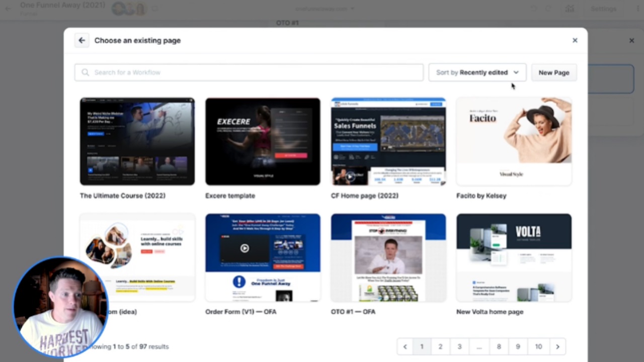Choose the OTO #1 — OFA page thumbnail

coord(388,257)
